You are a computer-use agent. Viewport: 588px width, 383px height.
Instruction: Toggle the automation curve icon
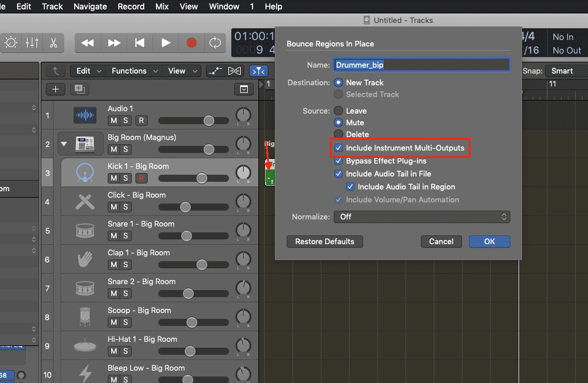click(x=215, y=71)
